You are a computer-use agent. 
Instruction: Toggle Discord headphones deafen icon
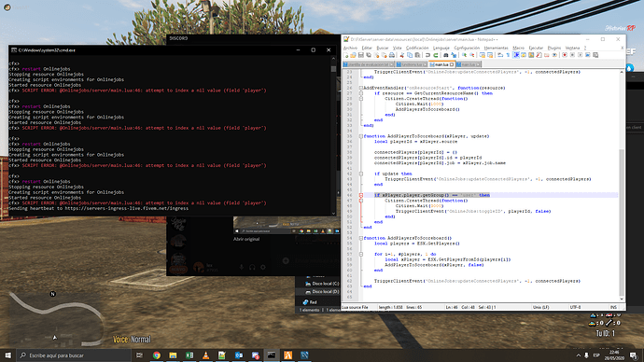click(x=252, y=267)
